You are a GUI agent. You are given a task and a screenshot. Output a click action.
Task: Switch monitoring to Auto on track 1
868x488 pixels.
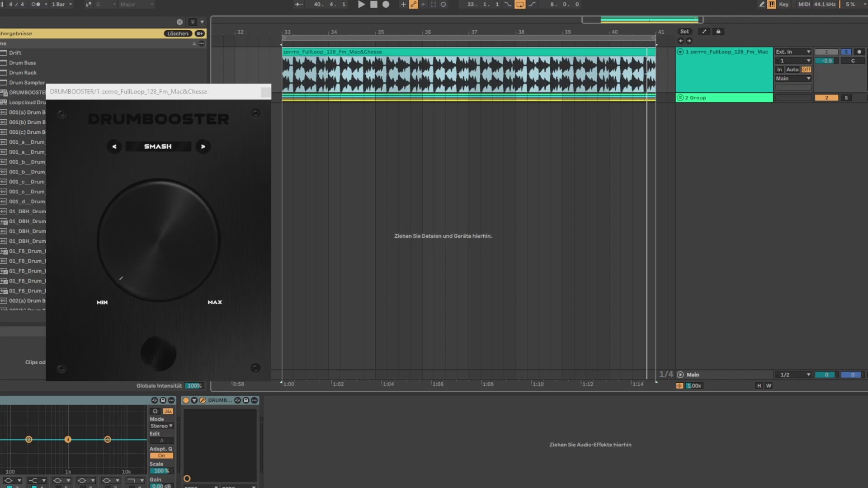792,70
